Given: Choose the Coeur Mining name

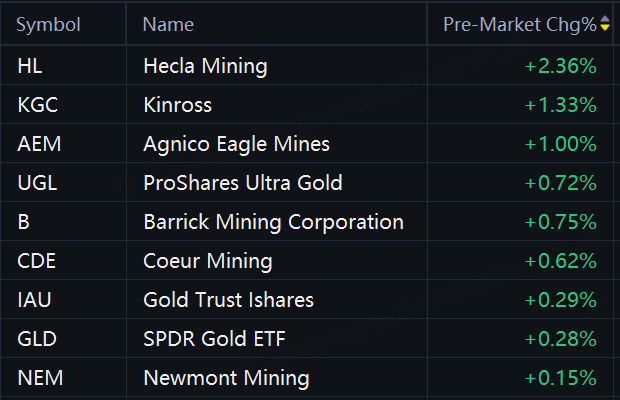Looking at the screenshot, I should click(x=208, y=261).
